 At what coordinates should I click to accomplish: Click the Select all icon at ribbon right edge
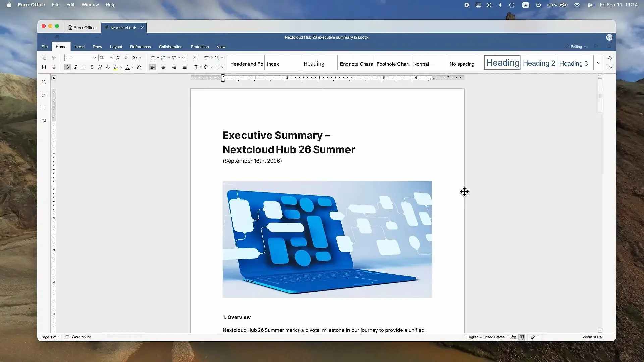pyautogui.click(x=610, y=67)
